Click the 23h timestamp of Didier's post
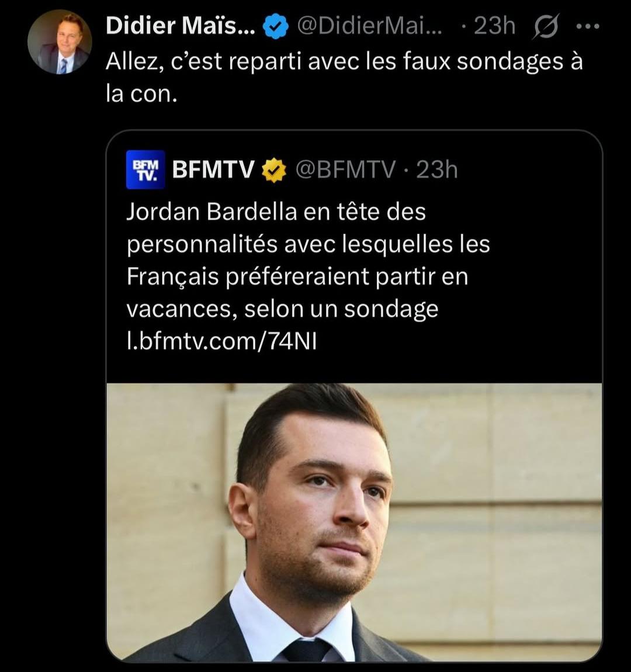Viewport: 631px width, 672px height. pyautogui.click(x=494, y=26)
